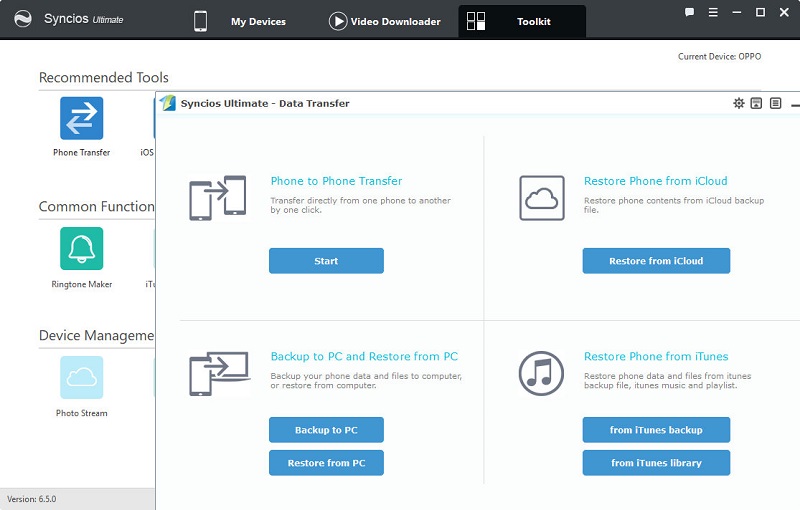Click the Phone Transfer label

82,152
